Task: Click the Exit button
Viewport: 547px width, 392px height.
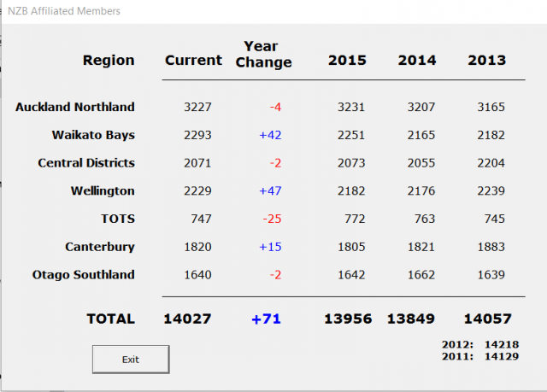Action: (131, 360)
